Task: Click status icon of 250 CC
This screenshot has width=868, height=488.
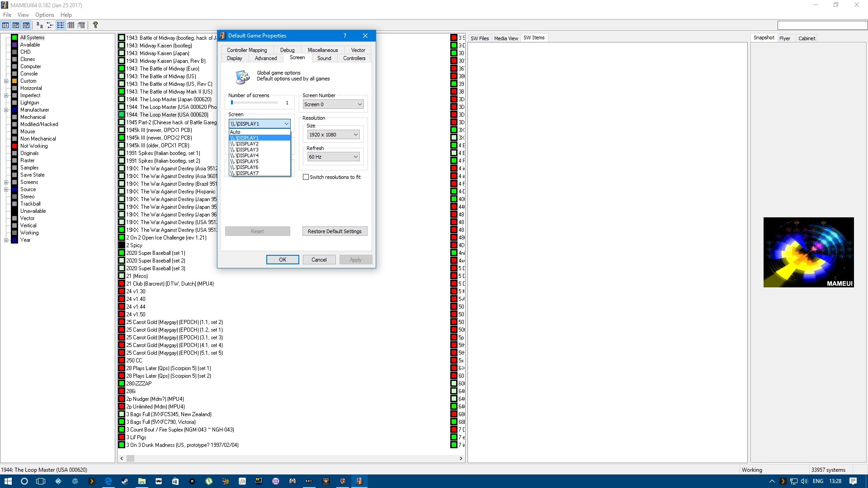Action: click(122, 361)
